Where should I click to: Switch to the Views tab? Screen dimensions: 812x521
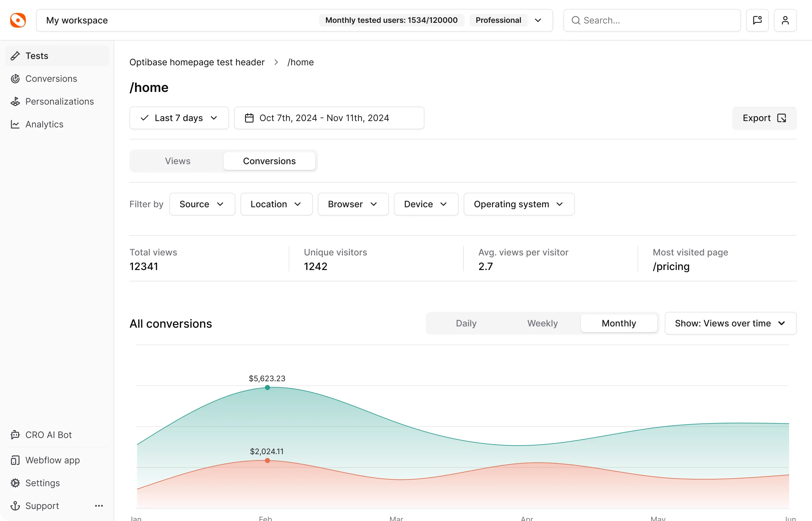tap(177, 161)
